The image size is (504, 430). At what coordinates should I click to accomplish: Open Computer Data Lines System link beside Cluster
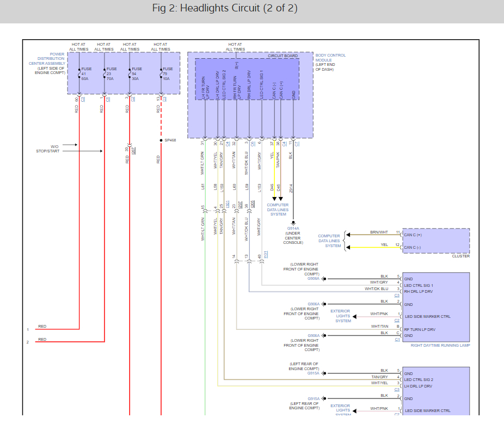click(329, 241)
